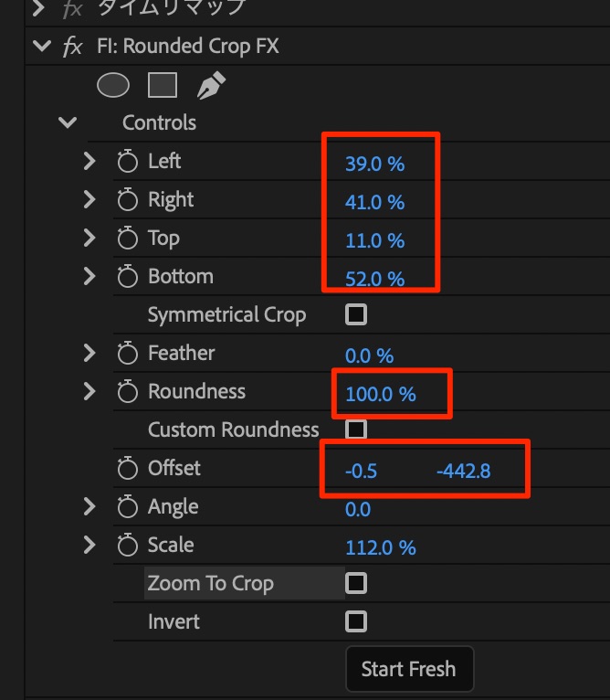Click the Offset Y value -442.8
This screenshot has width=610, height=700.
coord(464,472)
